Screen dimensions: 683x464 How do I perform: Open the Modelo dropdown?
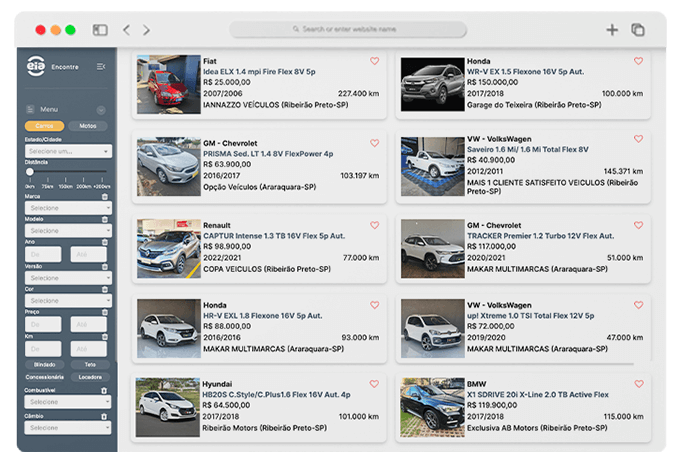pos(67,231)
